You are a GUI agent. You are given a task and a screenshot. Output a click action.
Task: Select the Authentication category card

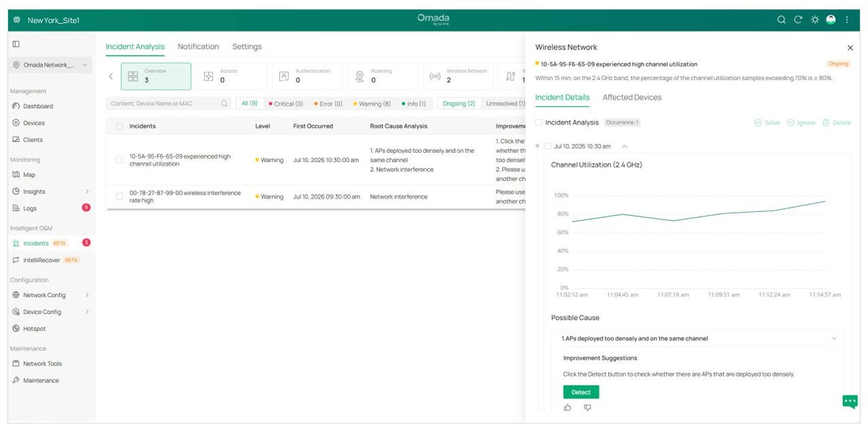307,76
